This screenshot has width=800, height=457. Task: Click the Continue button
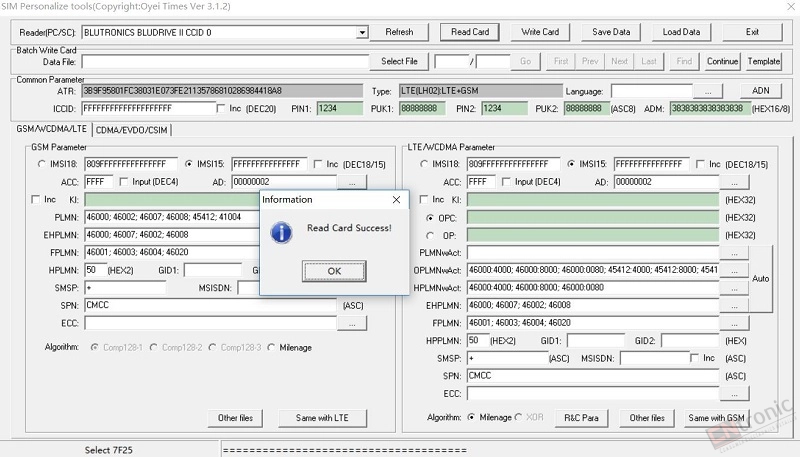pyautogui.click(x=722, y=61)
